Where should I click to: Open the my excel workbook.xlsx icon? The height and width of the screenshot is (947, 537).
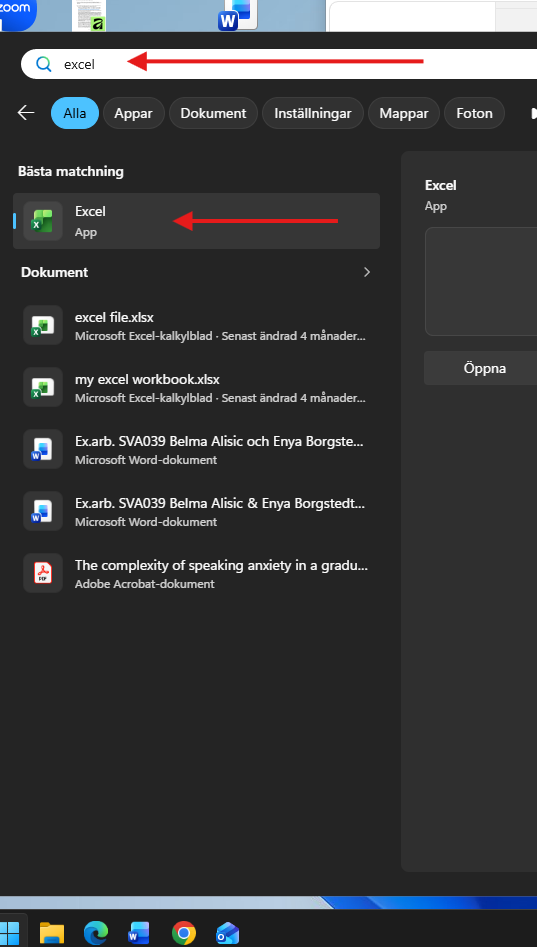(x=43, y=387)
